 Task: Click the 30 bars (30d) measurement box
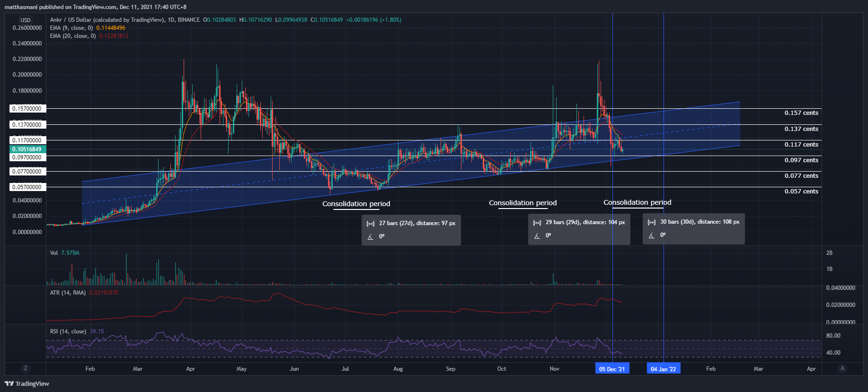694,229
